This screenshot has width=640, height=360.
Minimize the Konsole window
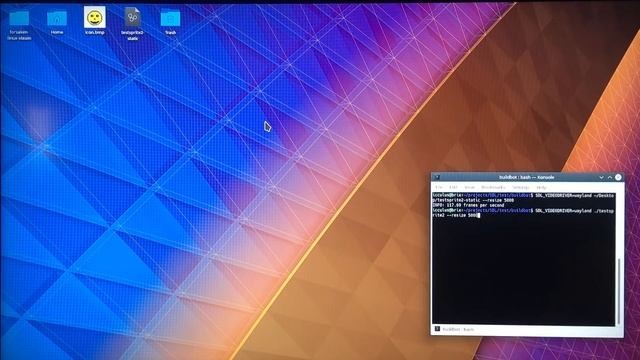point(601,177)
